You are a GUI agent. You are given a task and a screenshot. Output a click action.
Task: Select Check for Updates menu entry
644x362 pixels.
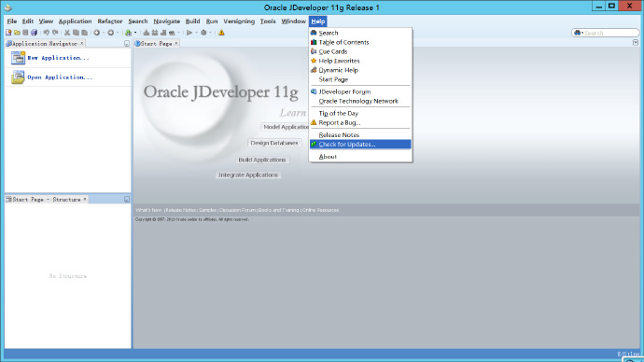click(360, 145)
